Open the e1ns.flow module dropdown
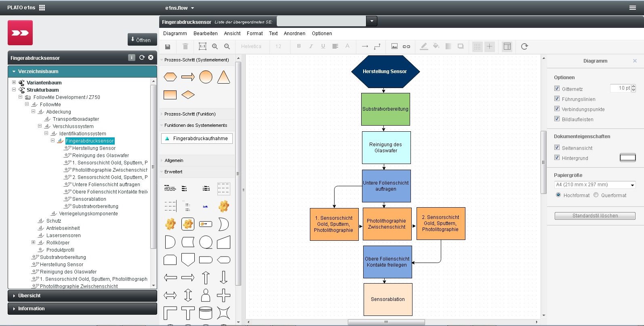 click(x=180, y=8)
